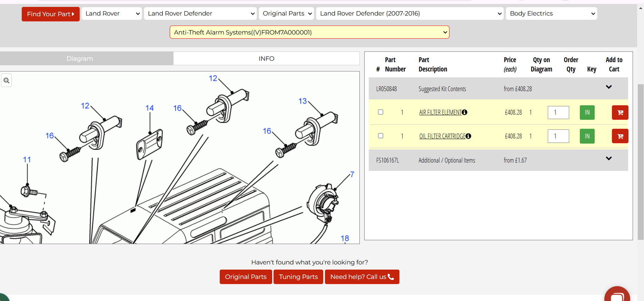Focus order quantity field for AIR FILTER ELEMENT

click(558, 113)
